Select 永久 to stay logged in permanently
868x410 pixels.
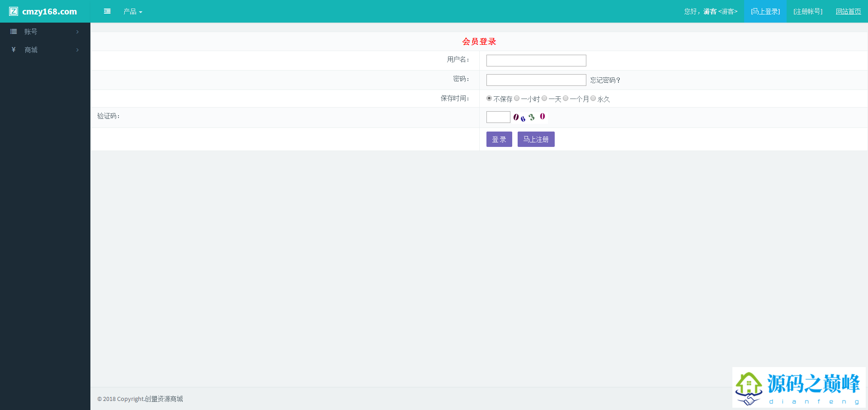[593, 99]
